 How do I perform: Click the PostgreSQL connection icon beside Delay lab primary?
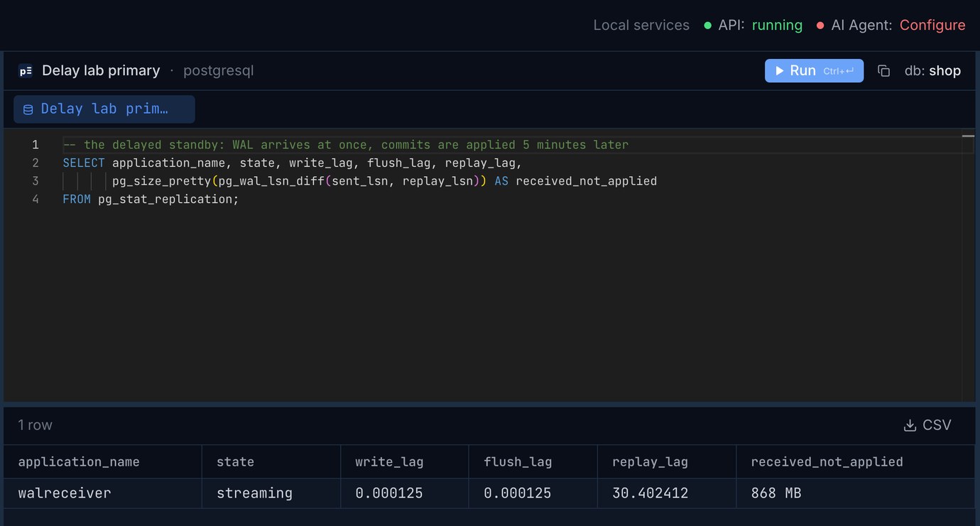click(x=26, y=71)
